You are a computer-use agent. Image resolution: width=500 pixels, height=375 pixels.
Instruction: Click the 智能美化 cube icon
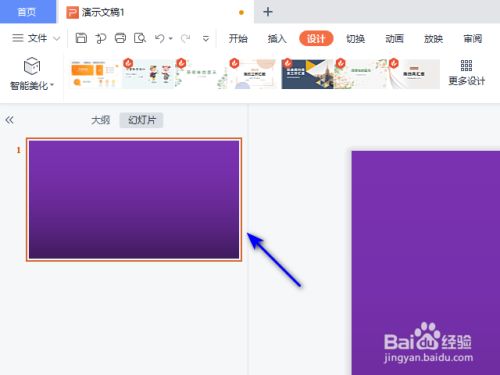point(32,66)
